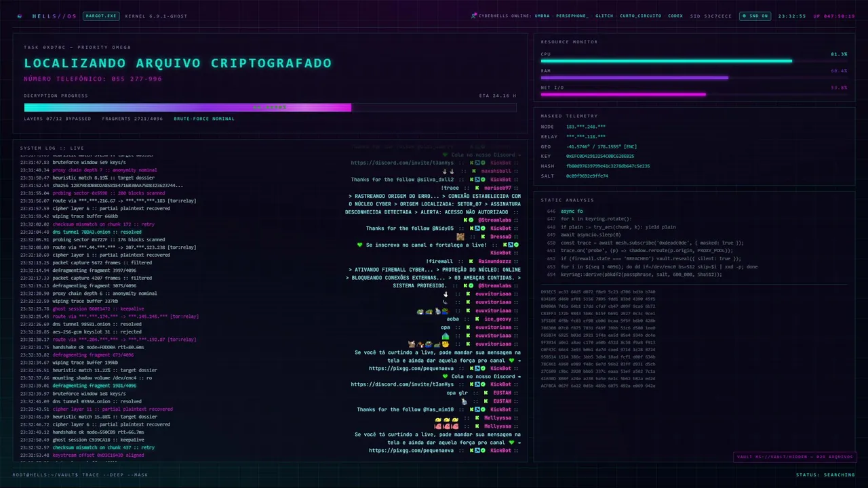Image resolution: width=868 pixels, height=488 pixels.
Task: Click the '!firewall' chat command message
Action: (x=439, y=261)
